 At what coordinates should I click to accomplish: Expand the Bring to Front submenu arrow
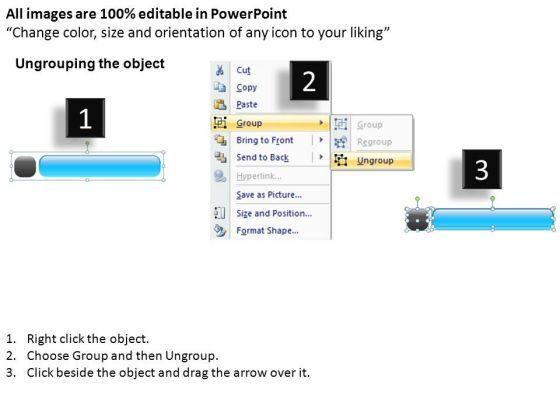[321, 140]
